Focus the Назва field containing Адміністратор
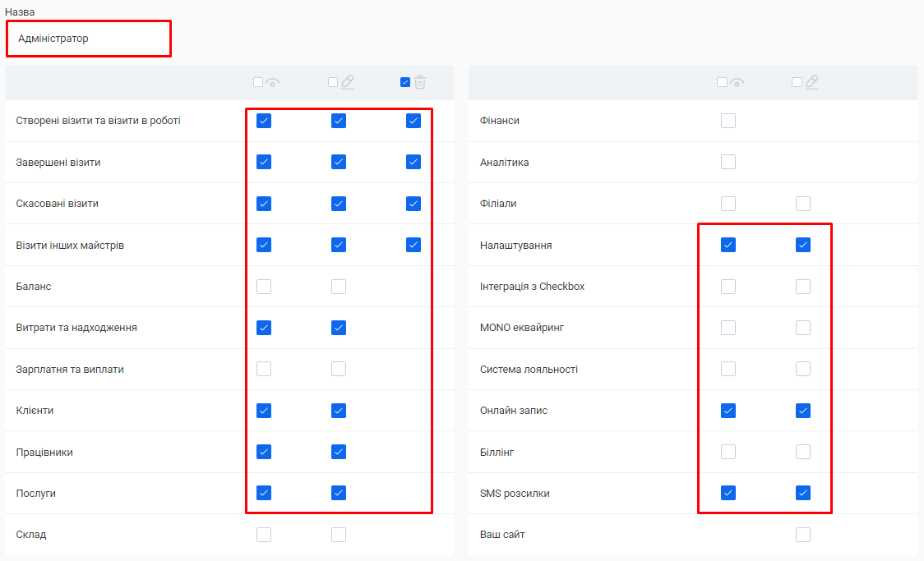Image resolution: width=924 pixels, height=561 pixels. 89,39
